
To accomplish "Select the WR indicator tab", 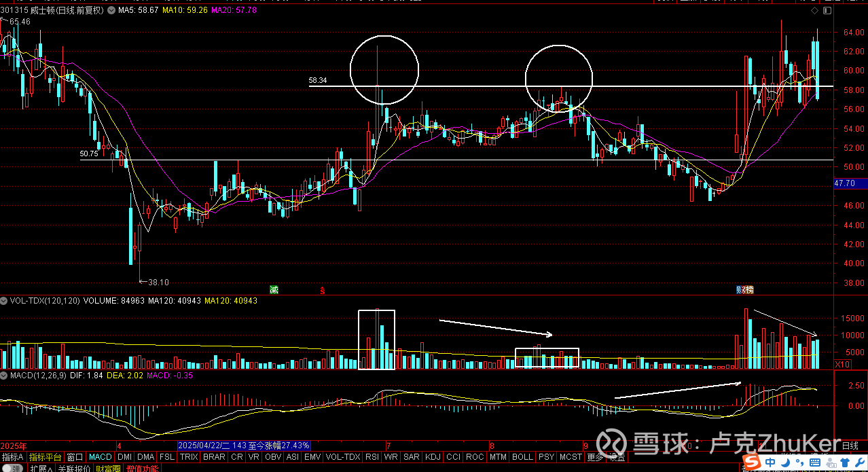I will click(x=391, y=457).
